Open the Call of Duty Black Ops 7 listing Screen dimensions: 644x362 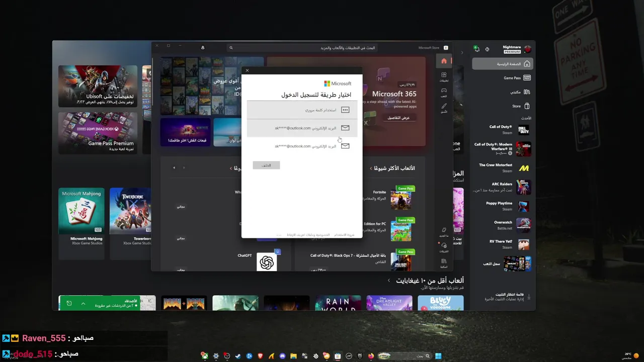[401, 261]
